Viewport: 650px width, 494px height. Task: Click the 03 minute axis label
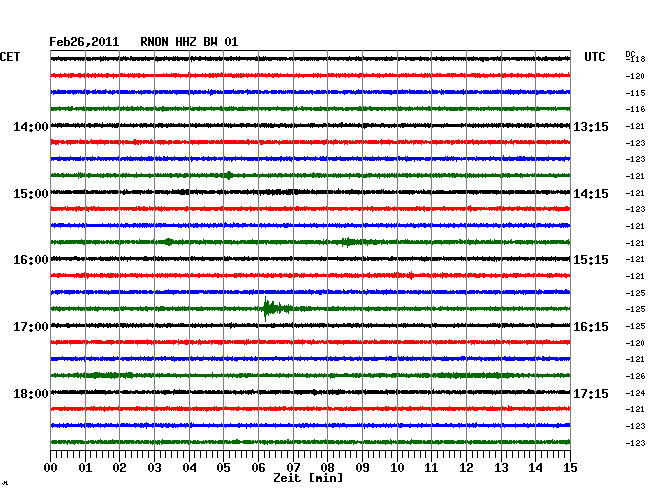(154, 468)
